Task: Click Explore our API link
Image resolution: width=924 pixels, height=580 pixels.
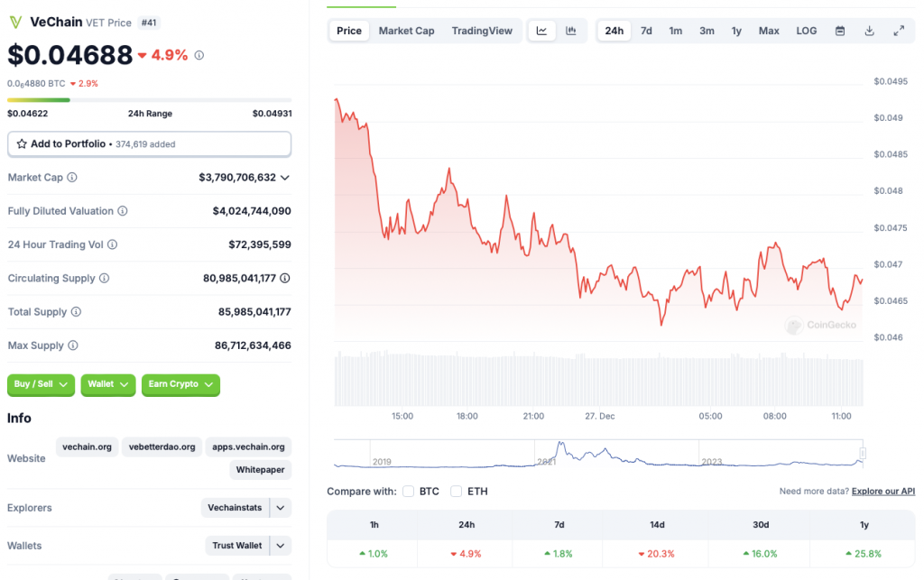Action: tap(883, 491)
